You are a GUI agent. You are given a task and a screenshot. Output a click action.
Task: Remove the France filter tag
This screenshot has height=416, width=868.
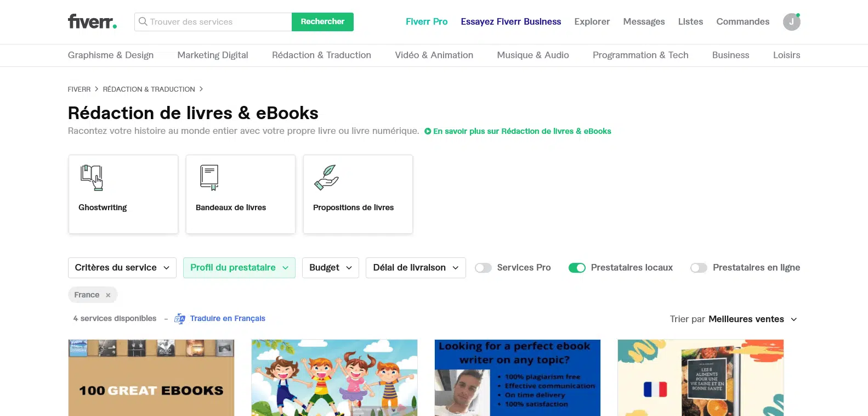click(108, 295)
